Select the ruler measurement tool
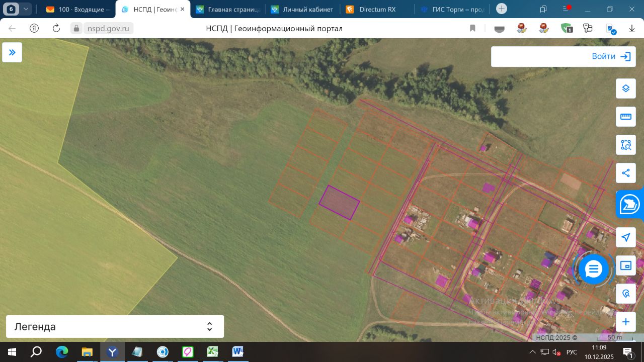This screenshot has width=644, height=362. click(x=626, y=117)
